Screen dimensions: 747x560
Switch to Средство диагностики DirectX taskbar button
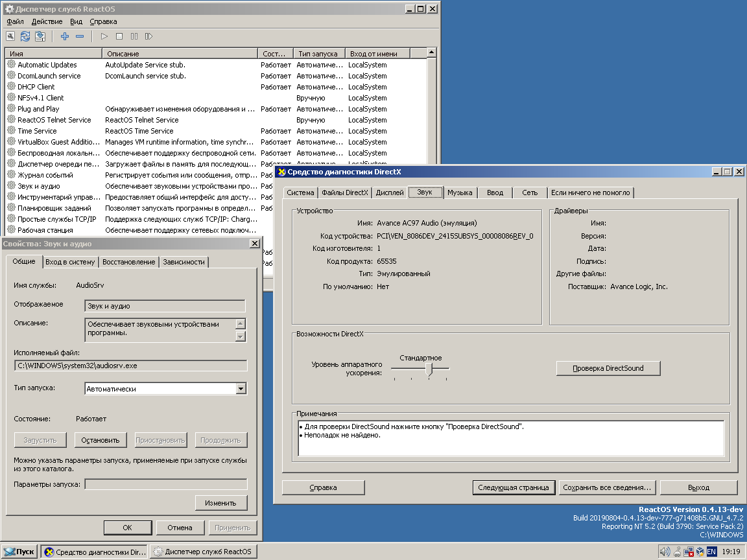pyautogui.click(x=94, y=552)
